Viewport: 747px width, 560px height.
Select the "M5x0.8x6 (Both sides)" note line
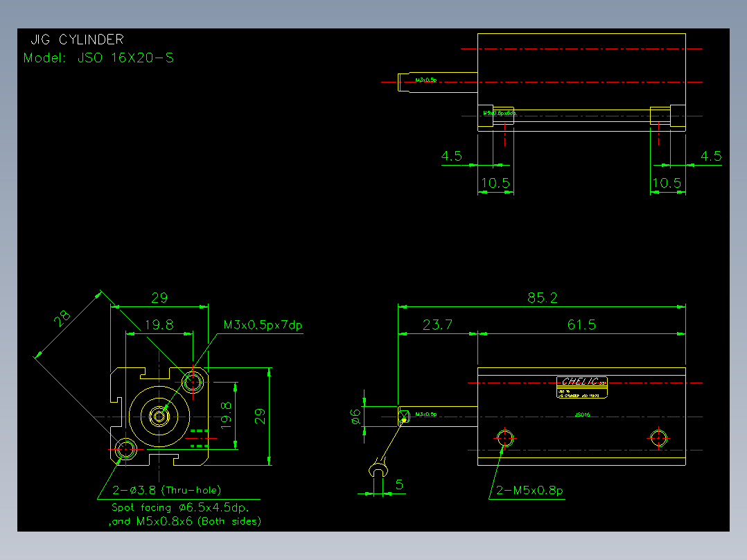pos(199,521)
